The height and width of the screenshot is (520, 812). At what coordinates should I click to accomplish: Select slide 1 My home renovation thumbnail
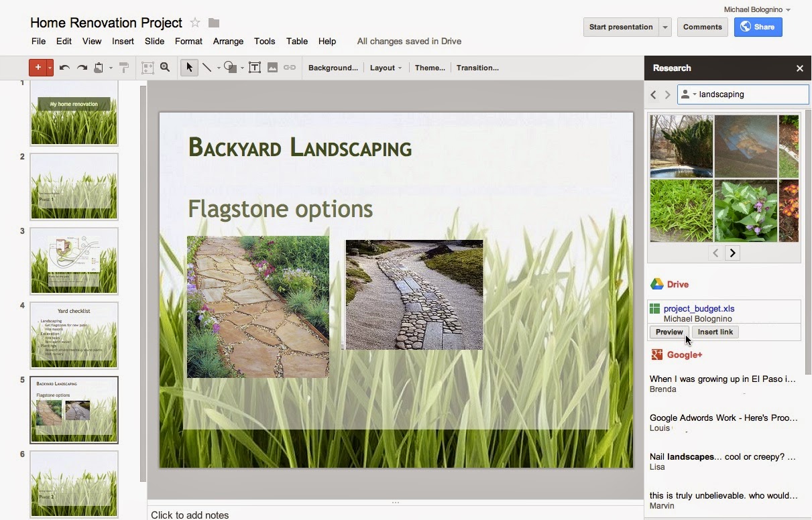[x=74, y=113]
